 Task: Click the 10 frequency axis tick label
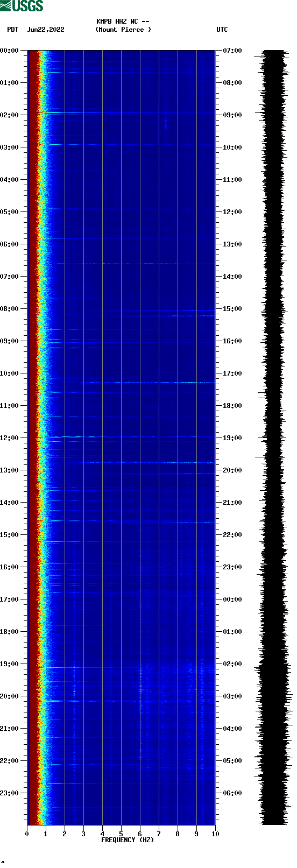point(215,834)
